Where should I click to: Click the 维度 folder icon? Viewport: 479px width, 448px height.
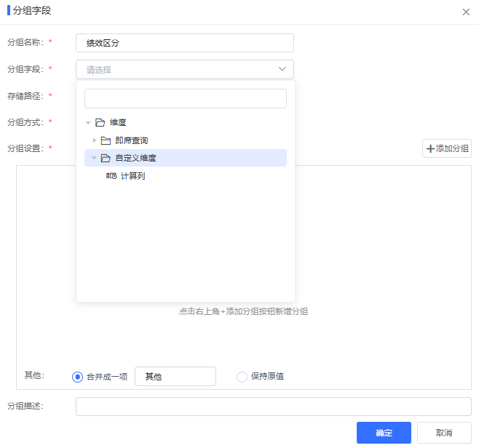coord(100,123)
